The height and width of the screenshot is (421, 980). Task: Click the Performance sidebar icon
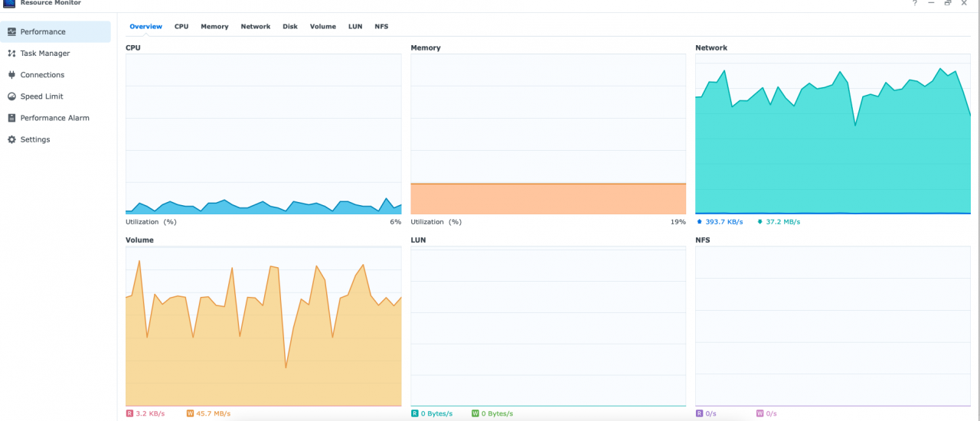[x=12, y=32]
